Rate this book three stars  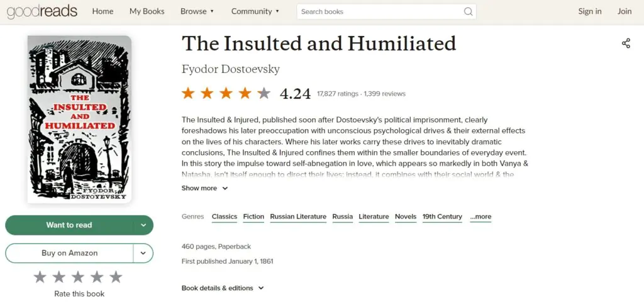[x=78, y=277]
